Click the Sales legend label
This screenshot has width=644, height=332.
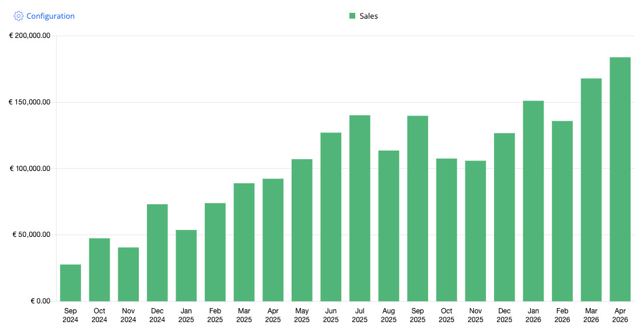[369, 16]
